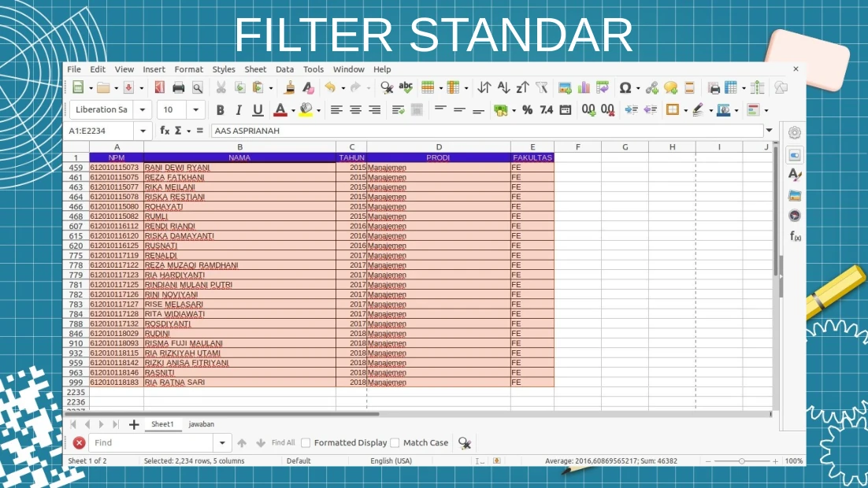
Task: Insert a chart using the chart icon
Action: coord(584,88)
